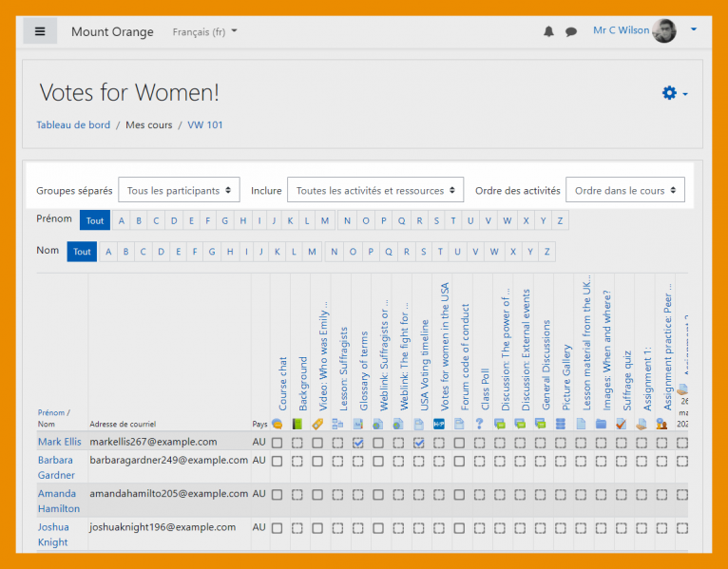
Task: Click the Suffrage quiz activity icon
Action: click(x=621, y=424)
